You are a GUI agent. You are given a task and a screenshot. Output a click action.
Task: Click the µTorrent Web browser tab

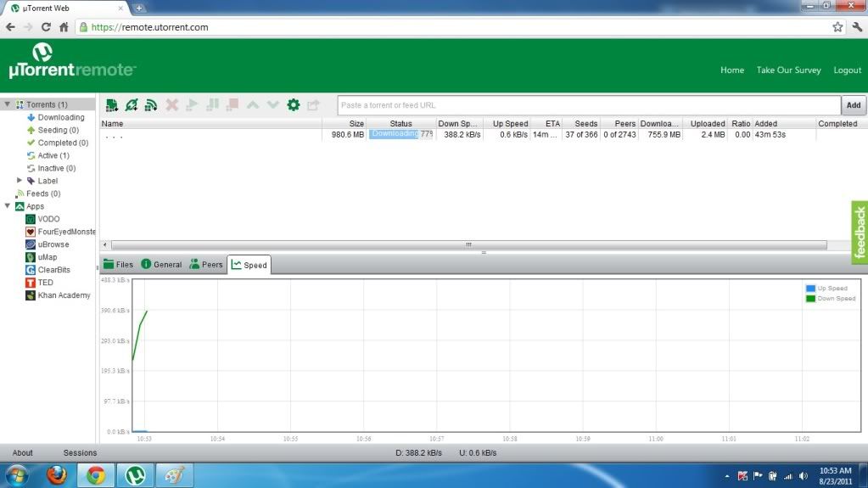[x=66, y=8]
